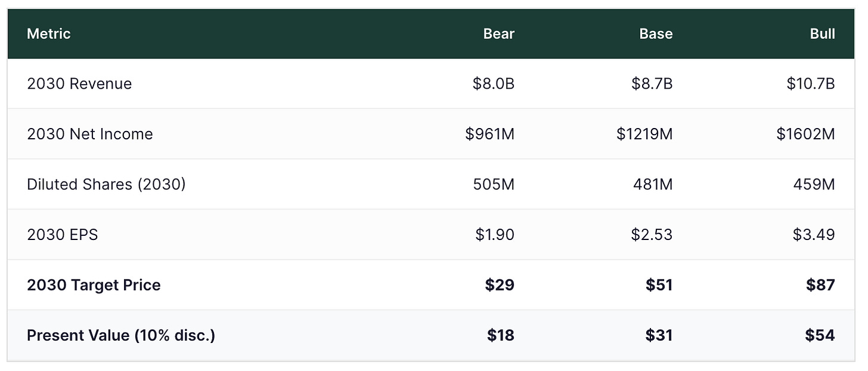This screenshot has height=371, width=868.
Task: Select the Present Value (10% disc.) label
Action: [121, 335]
